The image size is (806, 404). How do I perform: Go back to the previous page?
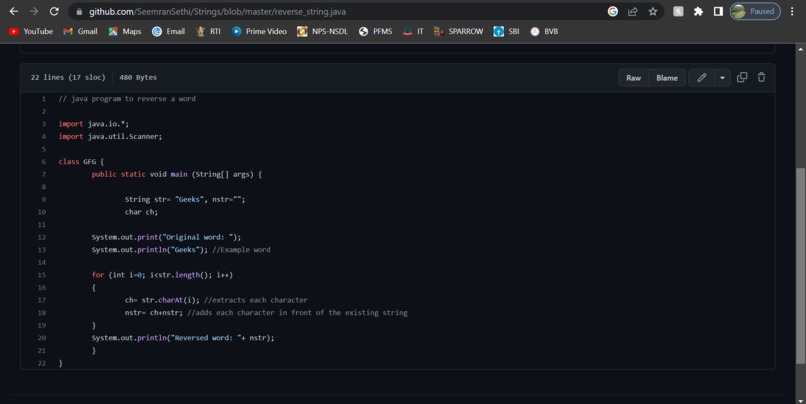[14, 11]
